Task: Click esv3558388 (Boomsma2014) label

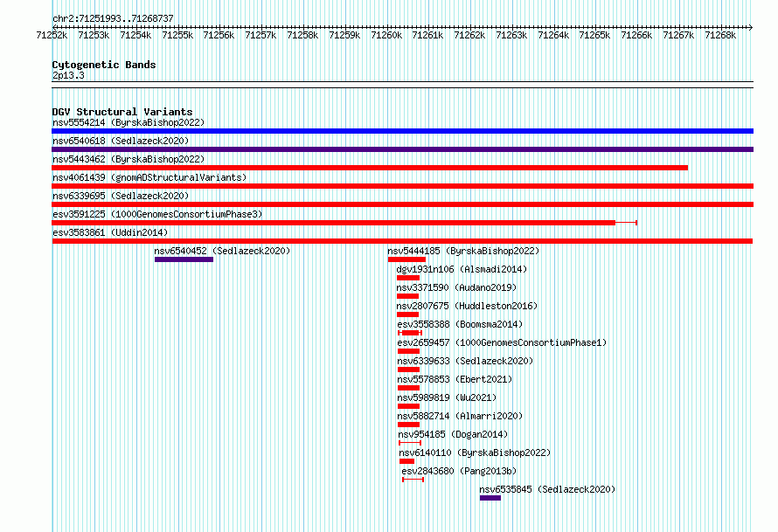Action: coord(460,324)
